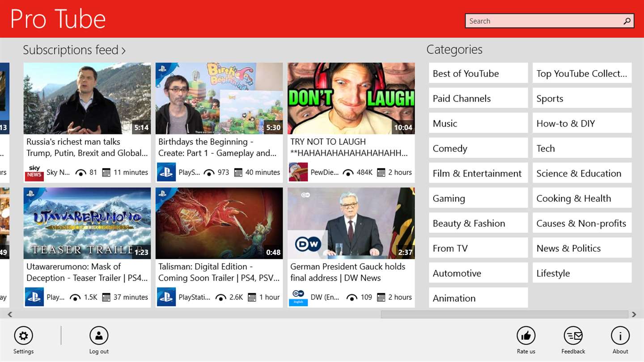This screenshot has height=362, width=644.
Task: Click the title "TRY NOT TO LAUGH"
Action: pyautogui.click(x=328, y=142)
